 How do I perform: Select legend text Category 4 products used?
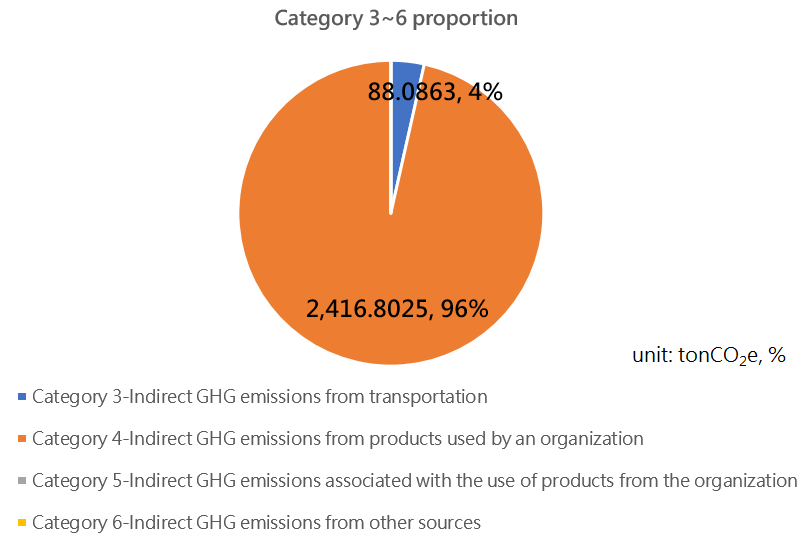click(x=338, y=439)
